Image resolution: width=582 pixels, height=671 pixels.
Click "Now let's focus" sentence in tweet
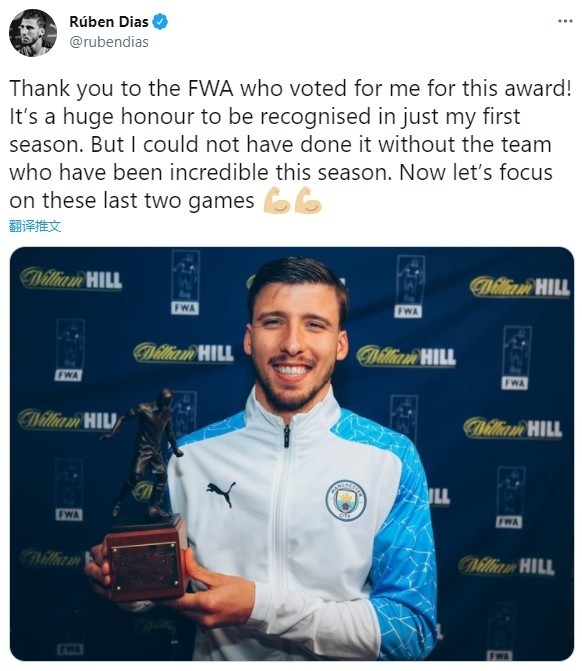pos(476,172)
